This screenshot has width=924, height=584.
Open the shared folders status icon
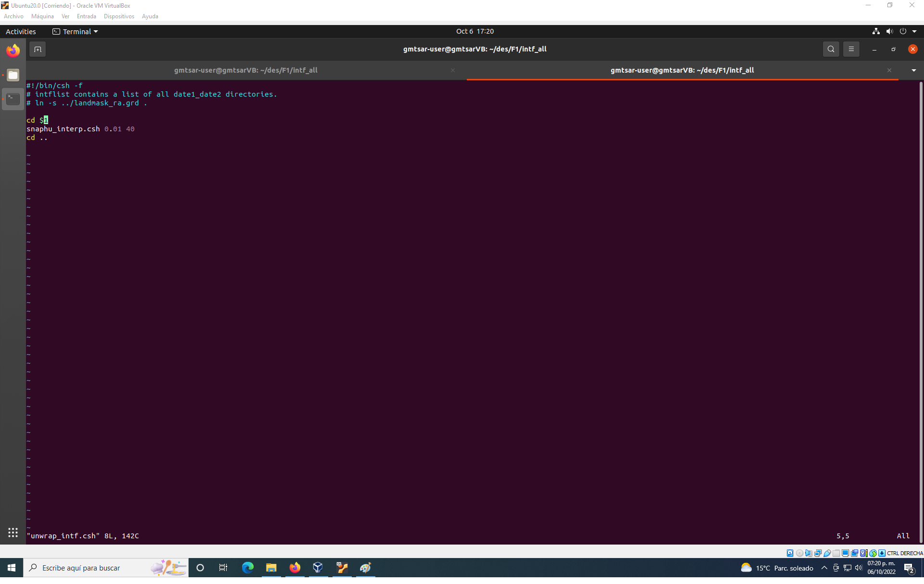click(836, 553)
